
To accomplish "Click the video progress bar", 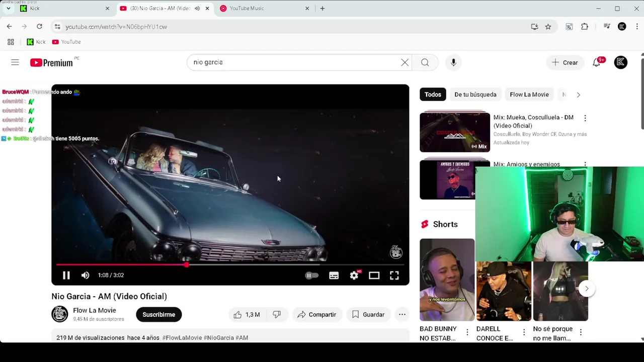I will click(230, 264).
